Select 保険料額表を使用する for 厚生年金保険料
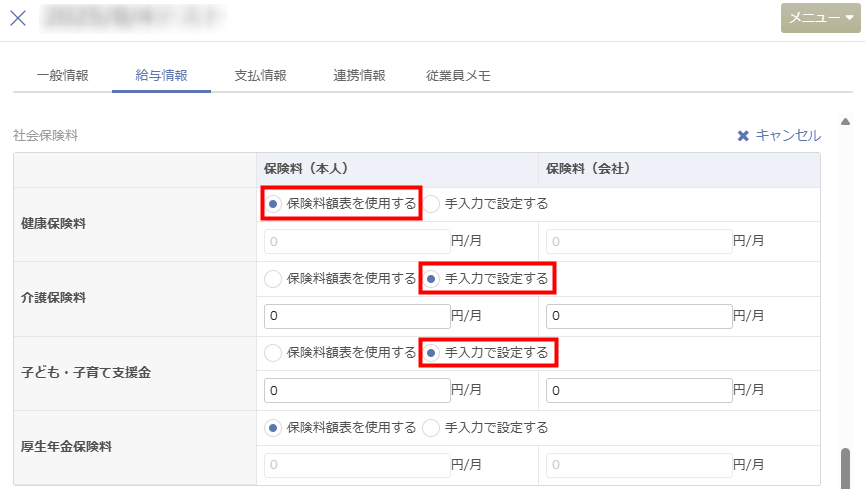 (273, 428)
